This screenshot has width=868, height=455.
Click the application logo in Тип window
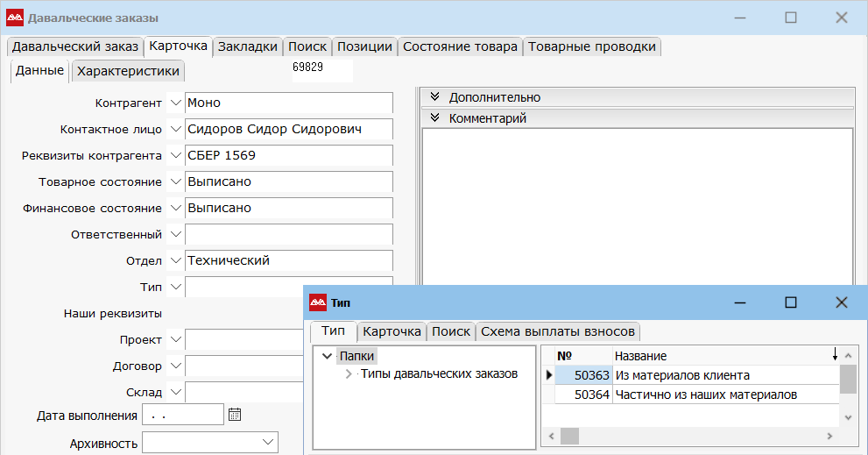pyautogui.click(x=318, y=302)
